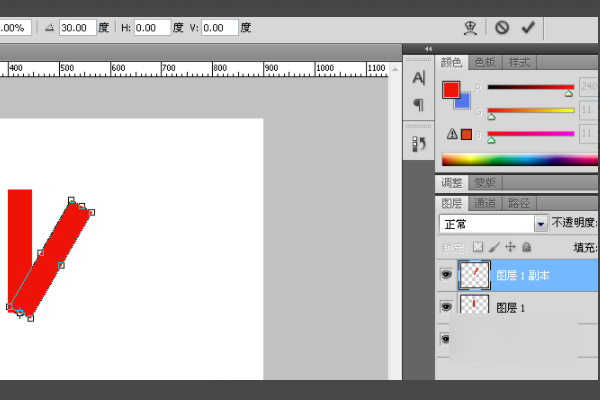Viewport: 600px width, 400px height.
Task: Open the 通道 tab
Action: click(485, 203)
